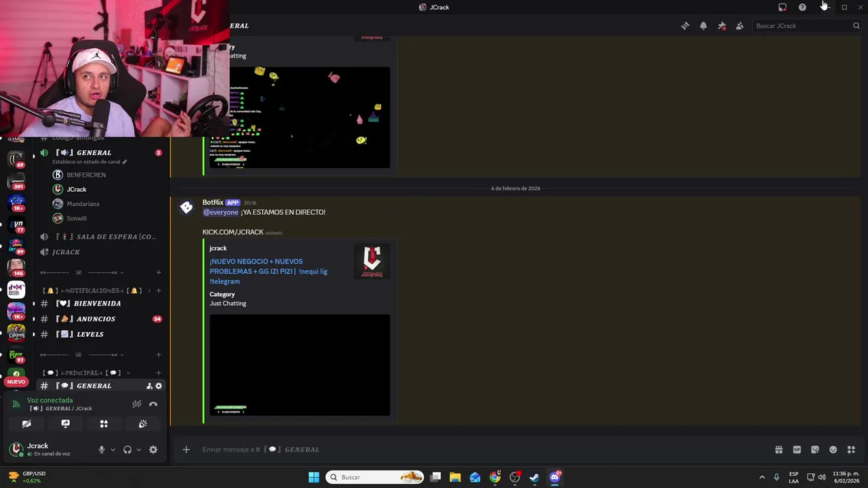This screenshot has width=868, height=488.
Task: Toggle microphone mute
Action: click(x=102, y=449)
